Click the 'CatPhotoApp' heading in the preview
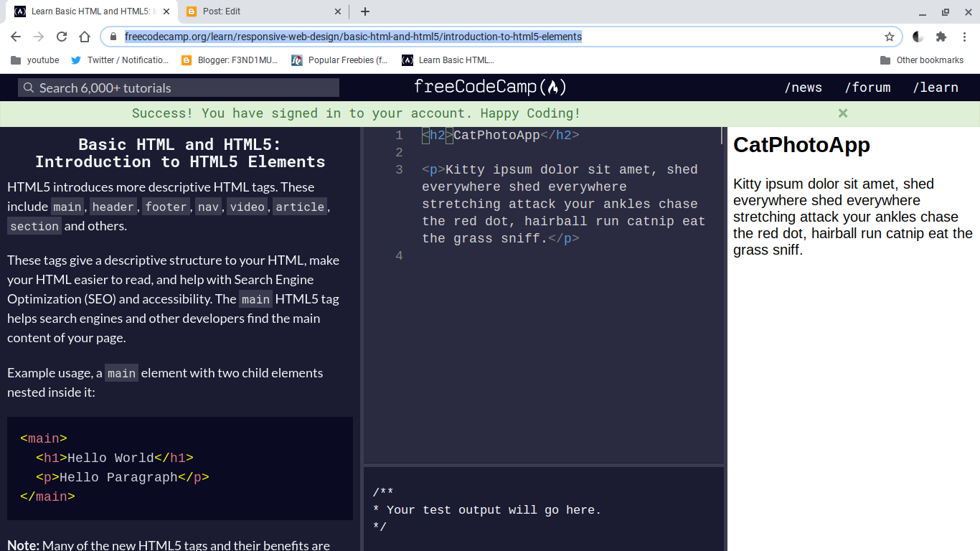 click(801, 145)
